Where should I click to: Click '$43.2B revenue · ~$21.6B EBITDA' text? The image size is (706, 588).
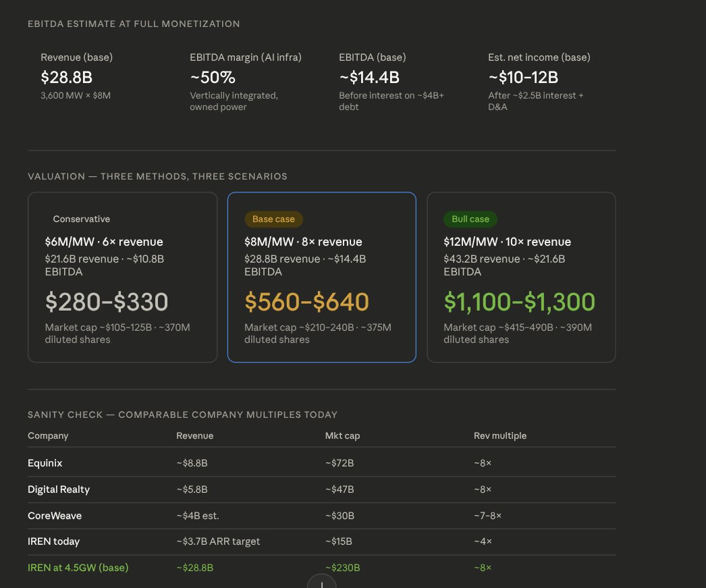point(504,265)
